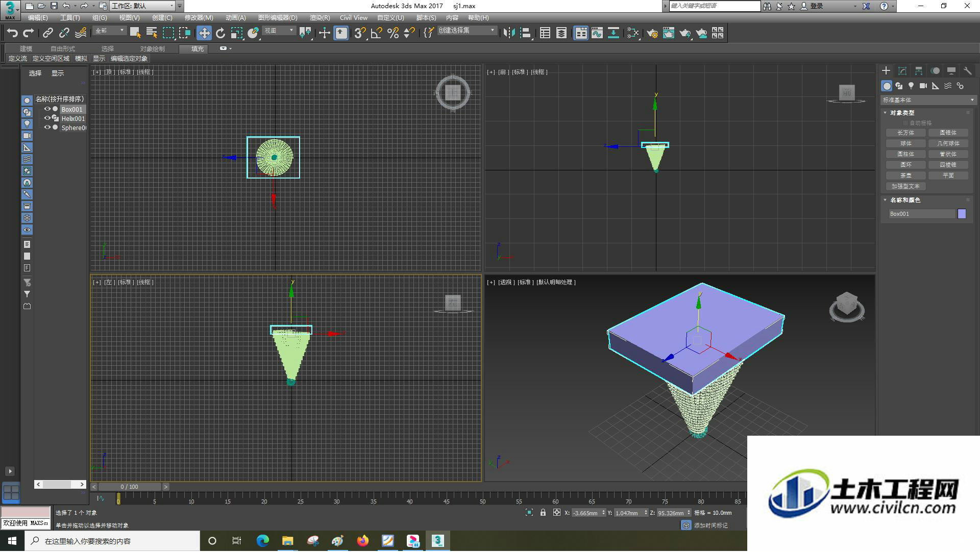The image size is (980, 552).
Task: Open Schematic View icon
Action: pos(614,33)
